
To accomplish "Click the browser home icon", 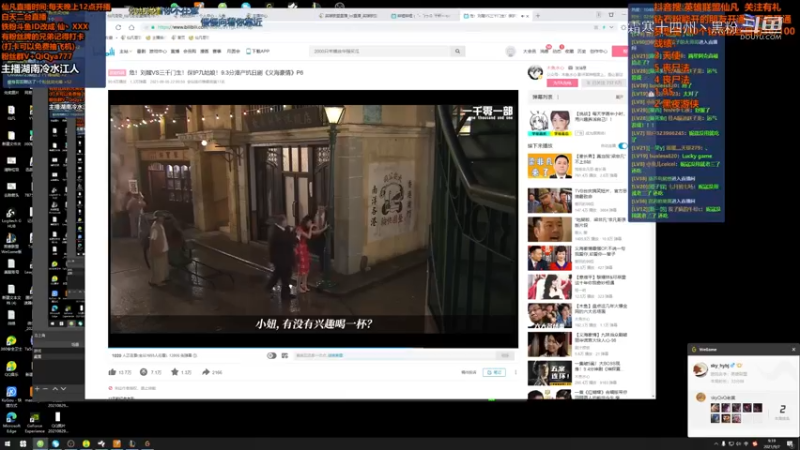I will click(x=132, y=27).
